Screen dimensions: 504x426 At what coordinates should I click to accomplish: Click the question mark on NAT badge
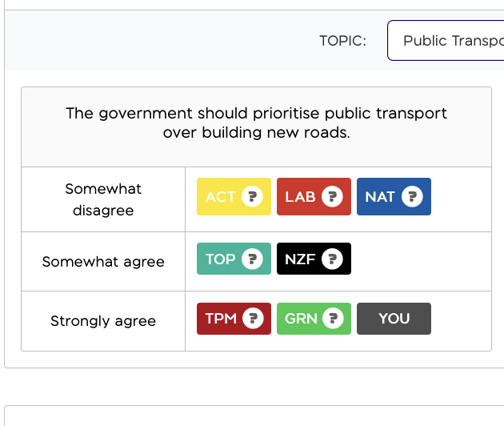point(412,196)
